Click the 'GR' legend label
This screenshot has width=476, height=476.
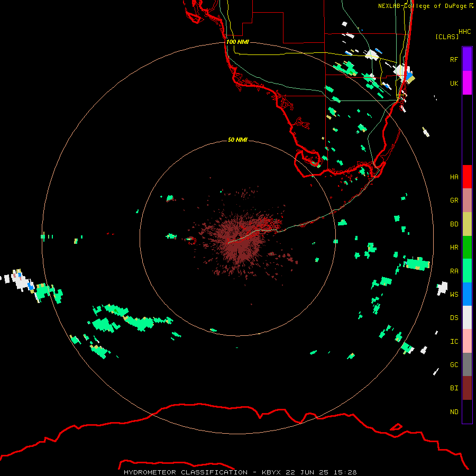point(454,200)
